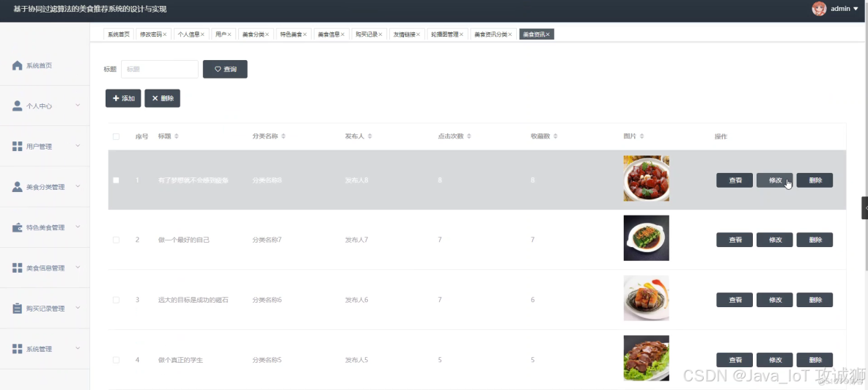The height and width of the screenshot is (390, 868).
Task: Close the 用户 tab with its X
Action: tap(229, 34)
